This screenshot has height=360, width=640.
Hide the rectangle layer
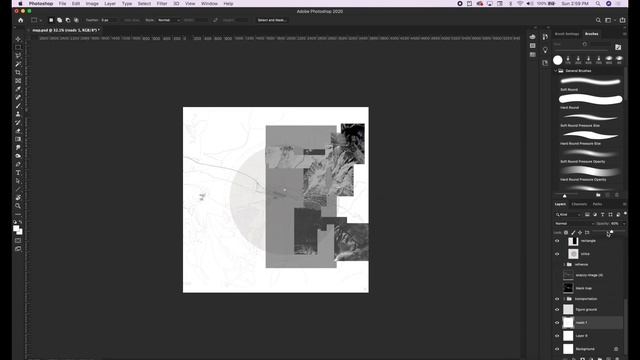click(x=557, y=241)
